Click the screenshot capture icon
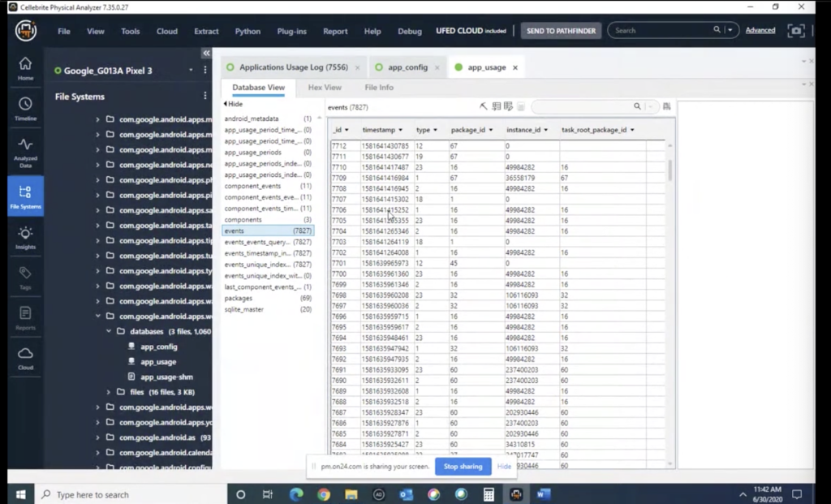The width and height of the screenshot is (831, 504). click(x=795, y=31)
